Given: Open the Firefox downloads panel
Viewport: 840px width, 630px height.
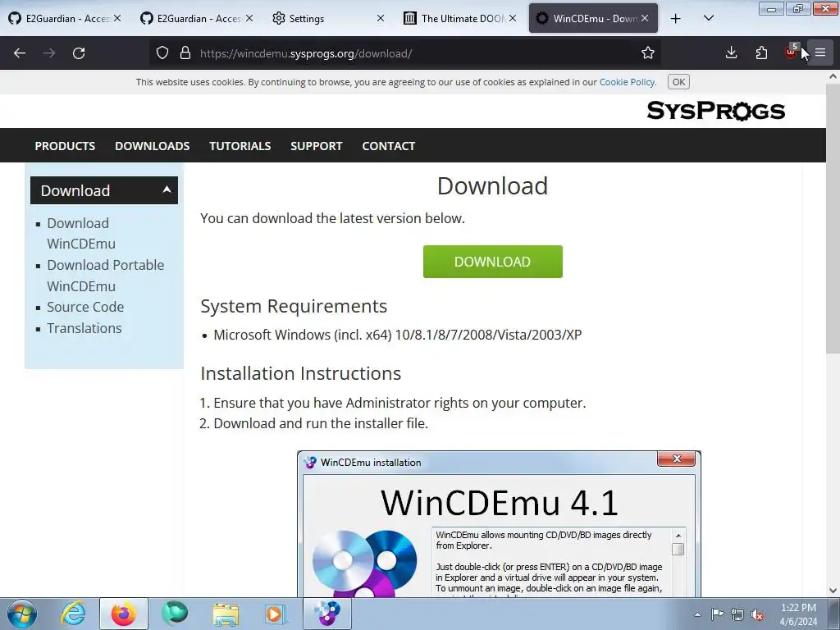Looking at the screenshot, I should point(731,52).
